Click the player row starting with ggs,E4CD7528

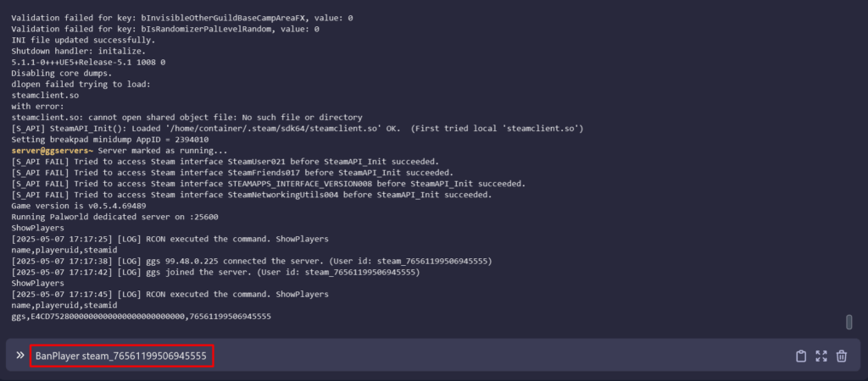pos(141,316)
